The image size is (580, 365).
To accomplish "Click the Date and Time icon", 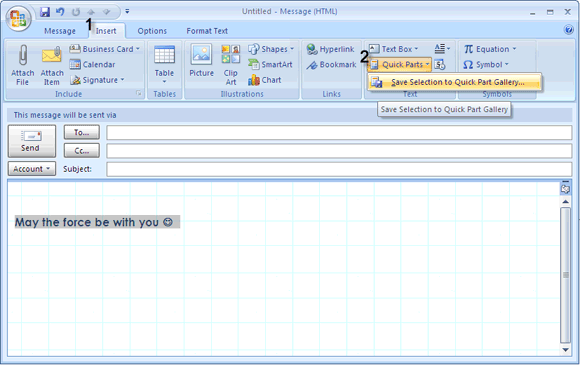I will coord(439,64).
